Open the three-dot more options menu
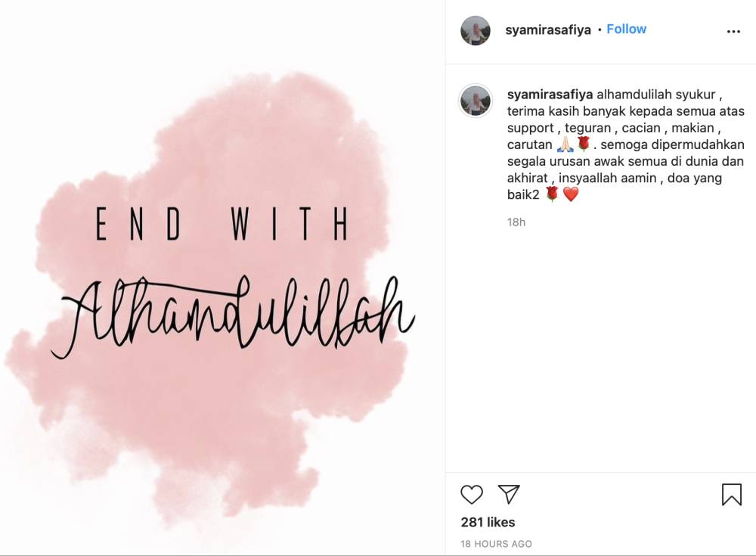This screenshot has width=756, height=556. [x=733, y=32]
